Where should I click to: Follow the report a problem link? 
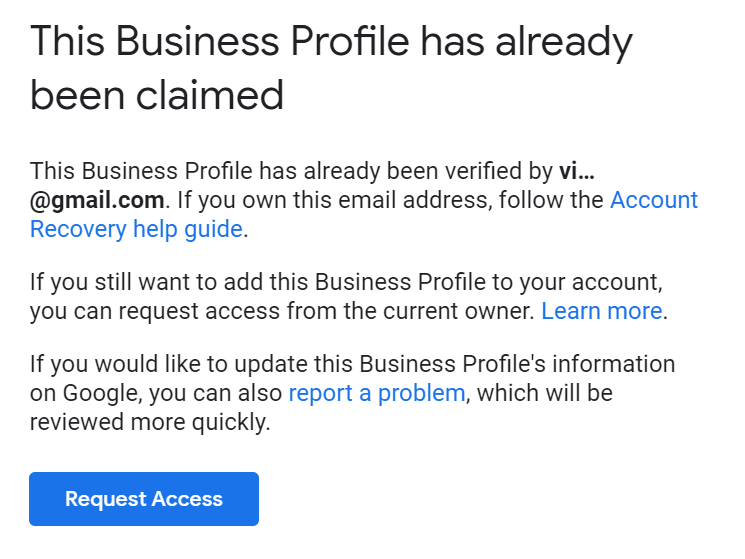click(x=376, y=393)
